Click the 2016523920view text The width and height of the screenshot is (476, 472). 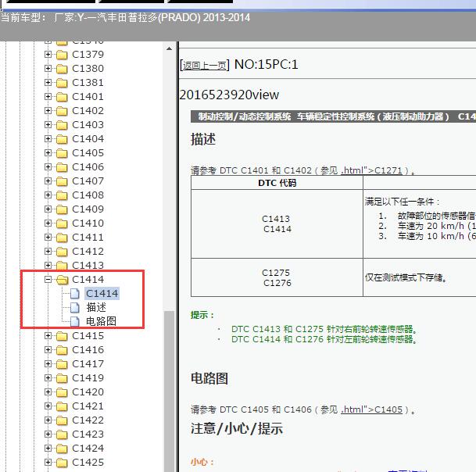click(x=229, y=95)
